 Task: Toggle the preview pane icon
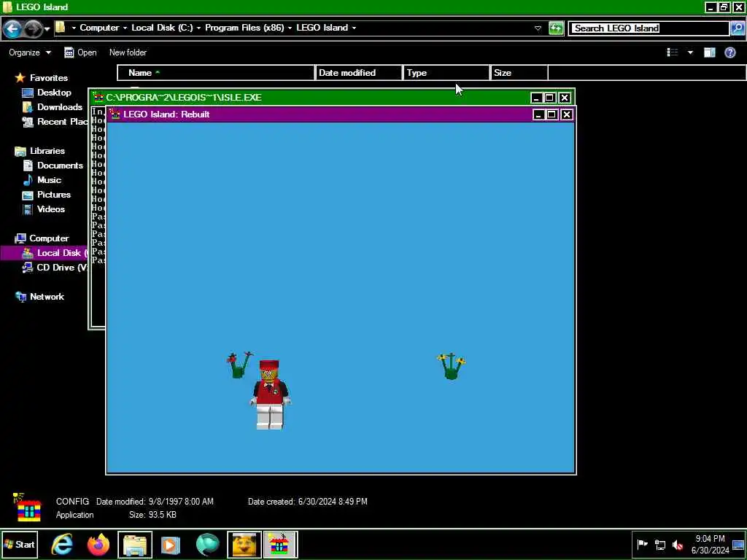point(709,52)
